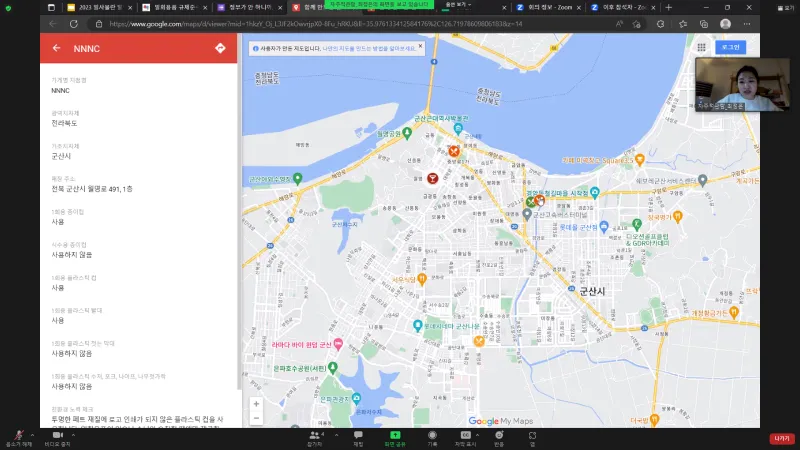The height and width of the screenshot is (450, 800).
Task: Expand caption options arrow
Action: pyautogui.click(x=477, y=435)
